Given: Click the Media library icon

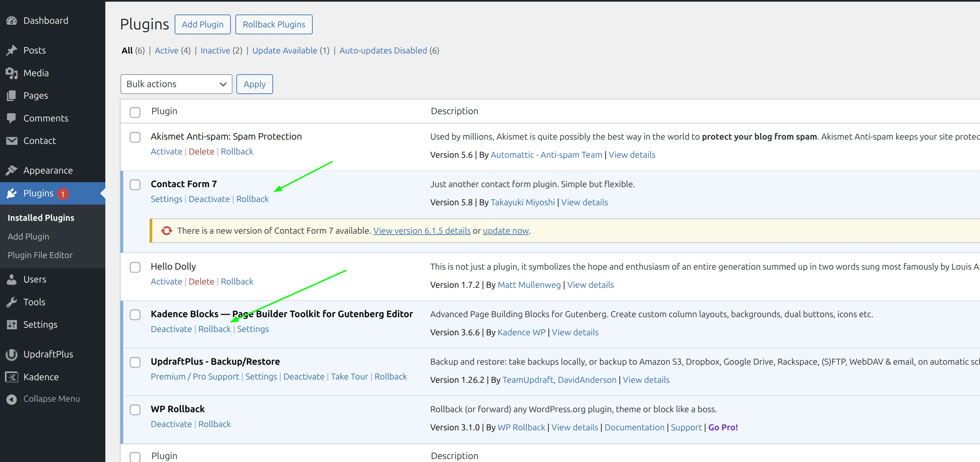Looking at the screenshot, I should (x=12, y=73).
